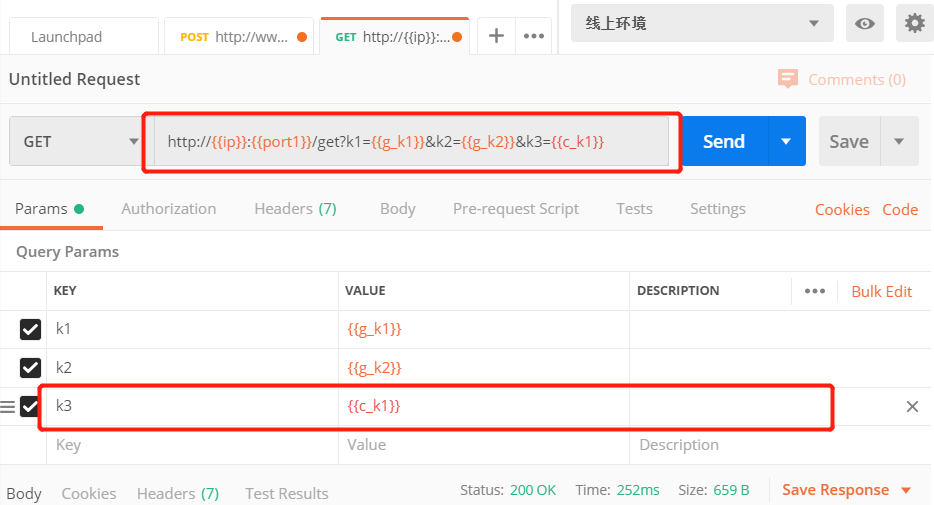Click the Send button
The image size is (934, 505).
pos(724,141)
